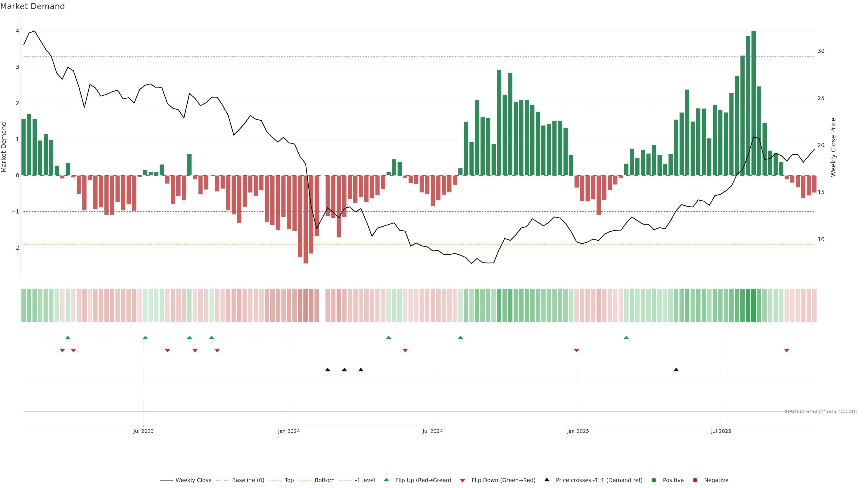This screenshot has width=868, height=488.
Task: Click black price-cross marker in mid 2025
Action: pyautogui.click(x=676, y=370)
